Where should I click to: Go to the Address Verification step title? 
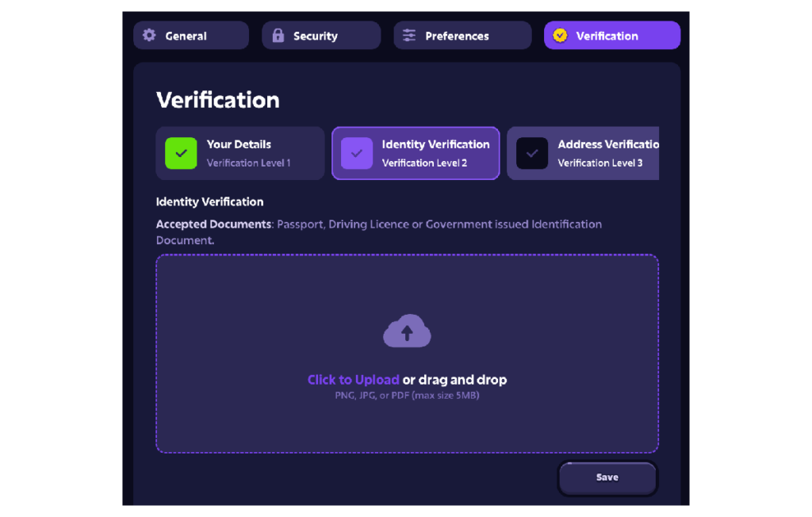(607, 144)
